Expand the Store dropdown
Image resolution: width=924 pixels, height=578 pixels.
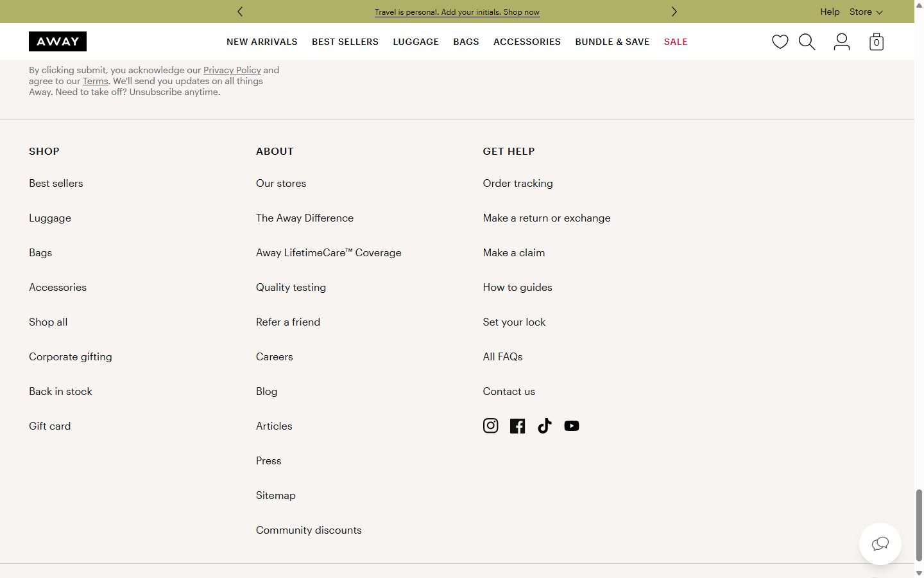tap(866, 12)
